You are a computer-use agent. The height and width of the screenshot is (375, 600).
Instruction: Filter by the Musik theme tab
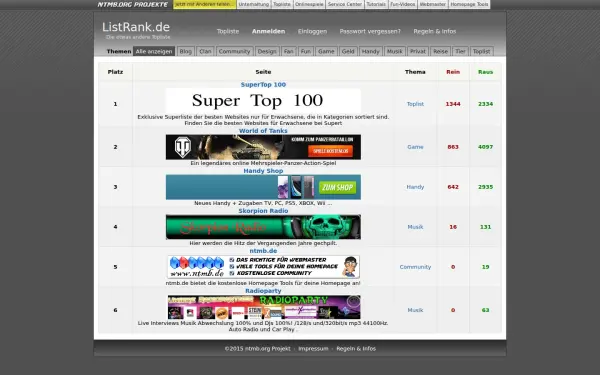(x=395, y=51)
